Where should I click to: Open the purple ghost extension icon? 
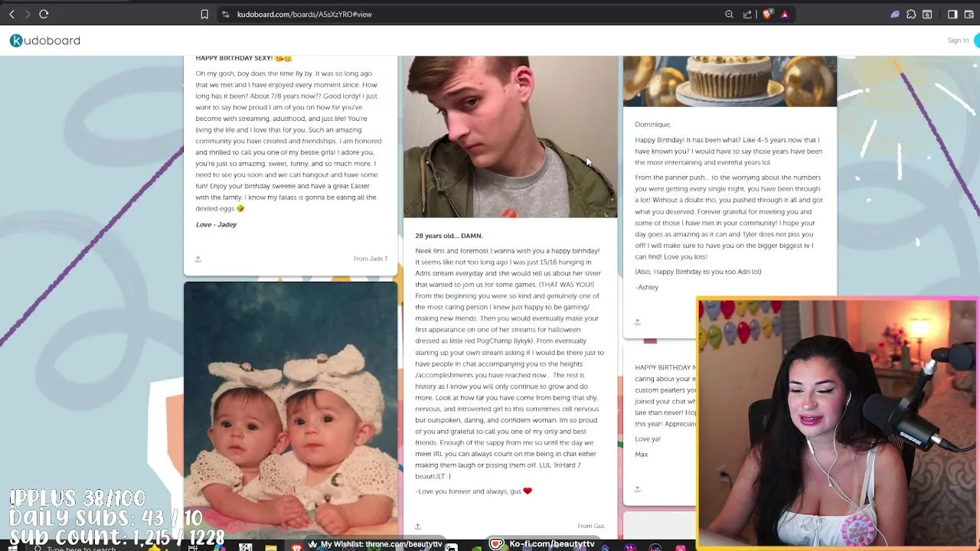tap(895, 14)
